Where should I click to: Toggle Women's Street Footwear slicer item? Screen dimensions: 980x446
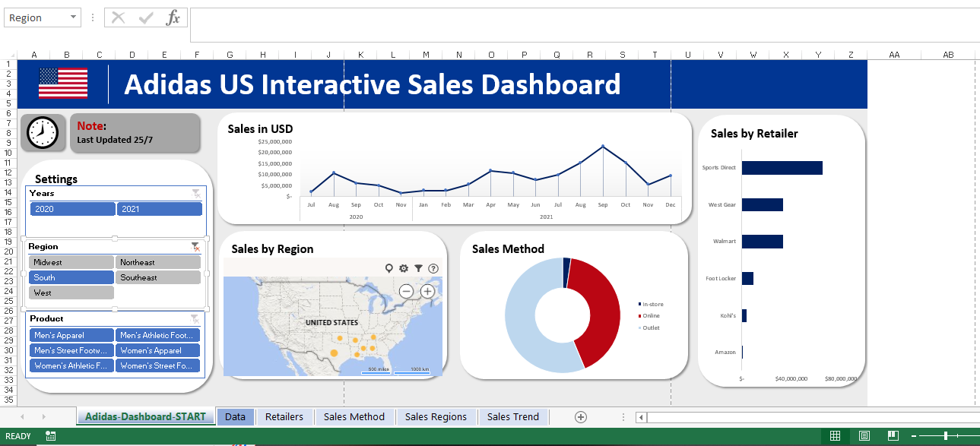pyautogui.click(x=157, y=365)
